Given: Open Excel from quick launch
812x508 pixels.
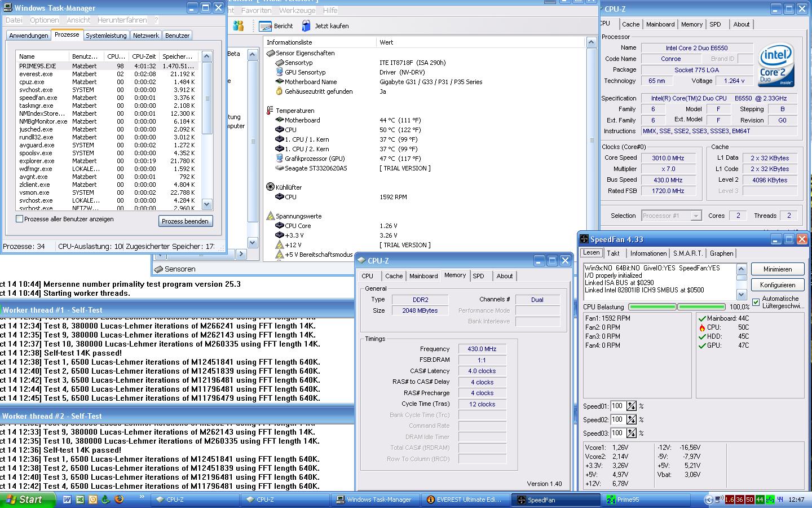Looking at the screenshot, I should click(80, 500).
